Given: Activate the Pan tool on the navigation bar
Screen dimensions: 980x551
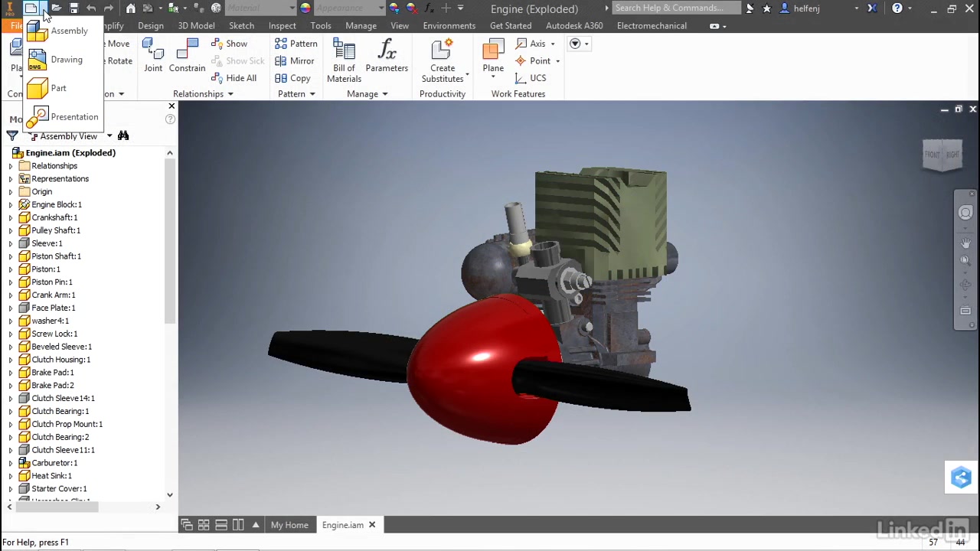Looking at the screenshot, I should tap(965, 242).
